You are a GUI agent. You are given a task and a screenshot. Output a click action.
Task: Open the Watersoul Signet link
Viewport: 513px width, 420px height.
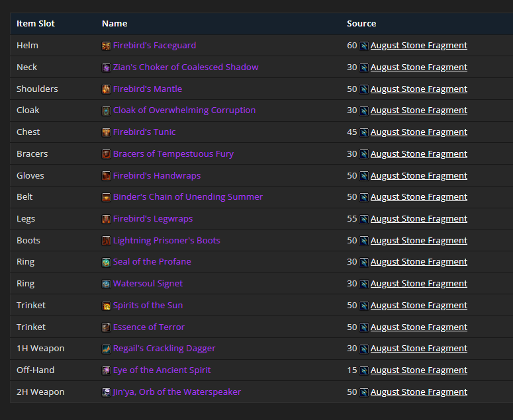pos(148,283)
